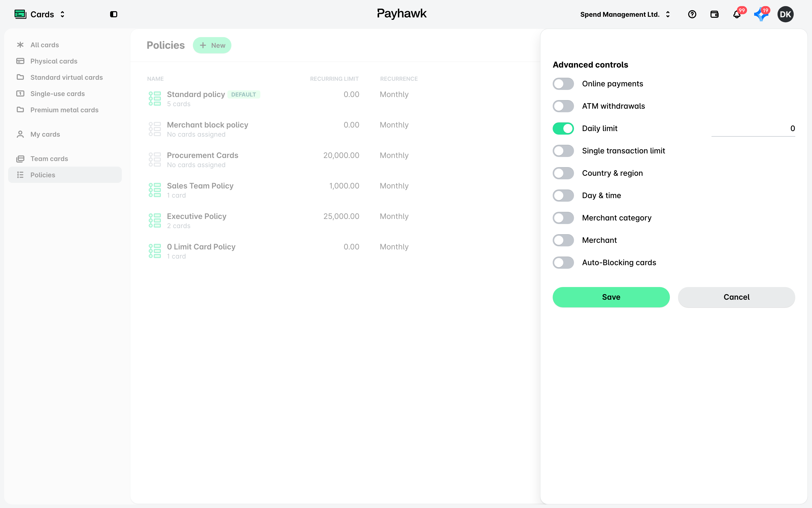The width and height of the screenshot is (812, 508).
Task: Open the wallet icon in the header
Action: click(x=714, y=14)
